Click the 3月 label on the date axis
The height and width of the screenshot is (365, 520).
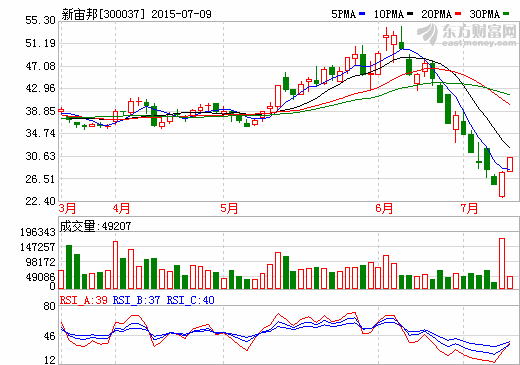(67, 208)
